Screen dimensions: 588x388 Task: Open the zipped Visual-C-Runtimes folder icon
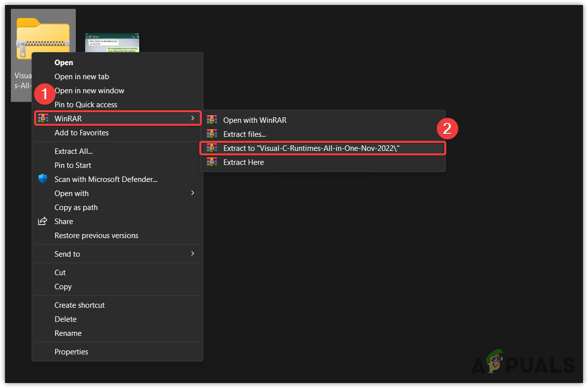point(43,38)
